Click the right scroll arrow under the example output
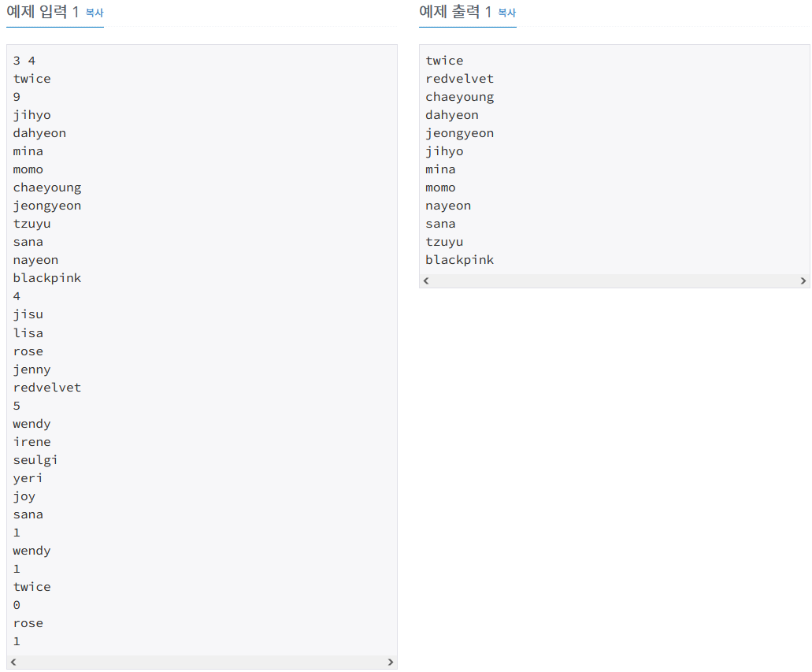The height and width of the screenshot is (672, 812). pyautogui.click(x=803, y=280)
